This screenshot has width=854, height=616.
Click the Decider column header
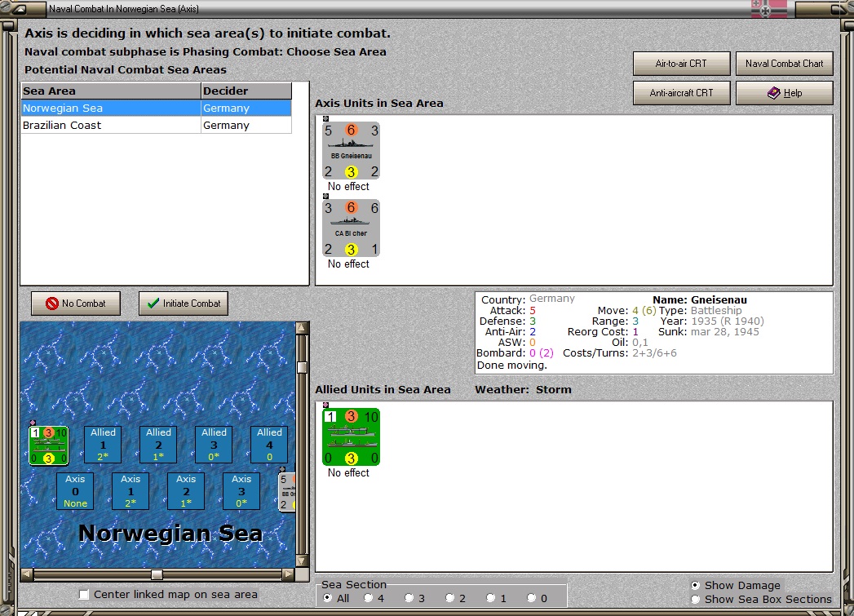[x=246, y=91]
